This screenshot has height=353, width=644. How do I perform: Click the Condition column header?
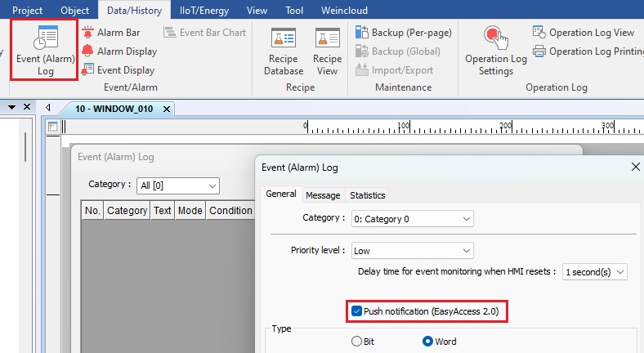click(230, 210)
